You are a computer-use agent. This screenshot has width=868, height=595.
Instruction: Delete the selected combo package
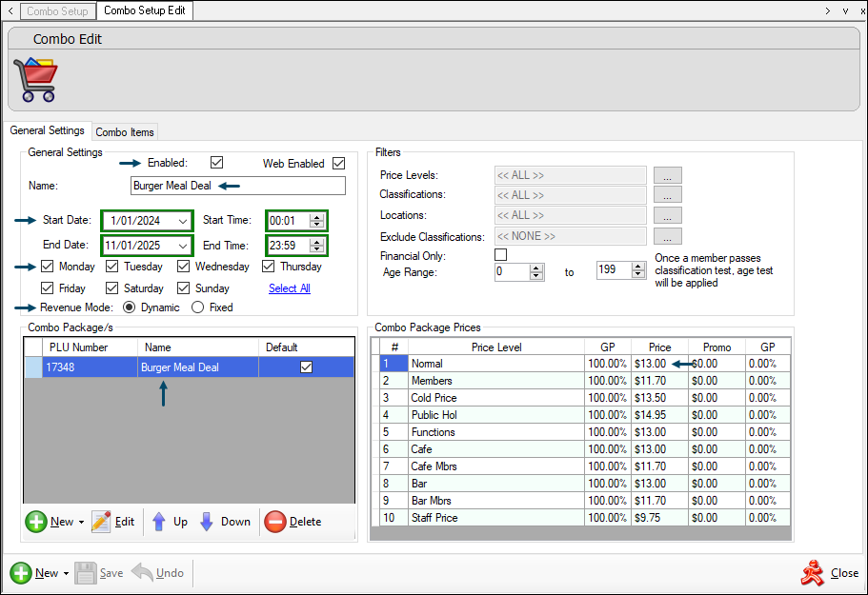pyautogui.click(x=275, y=522)
